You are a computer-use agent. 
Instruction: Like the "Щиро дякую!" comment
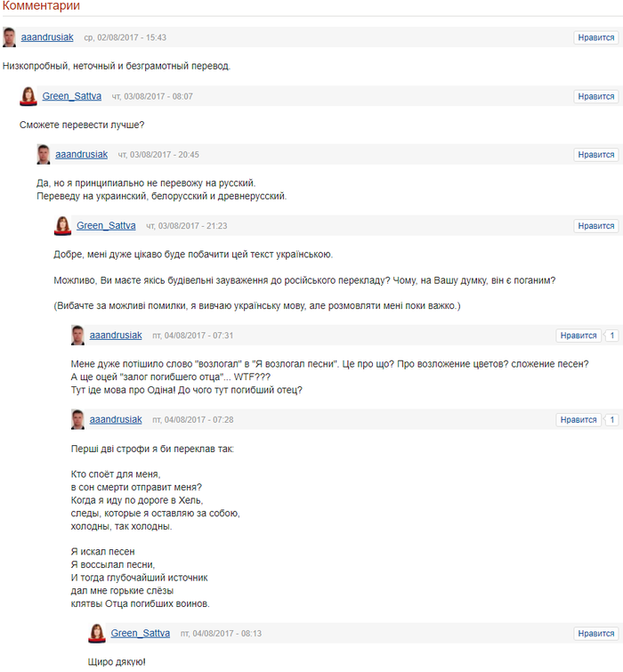click(595, 634)
